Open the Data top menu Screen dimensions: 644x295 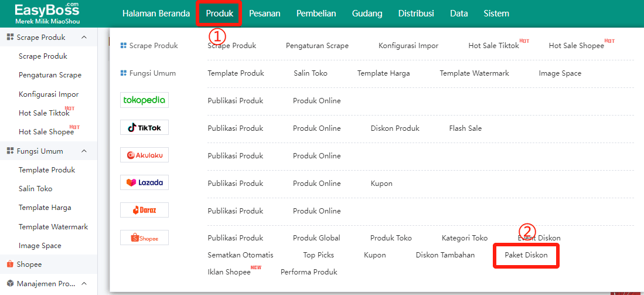tap(459, 13)
